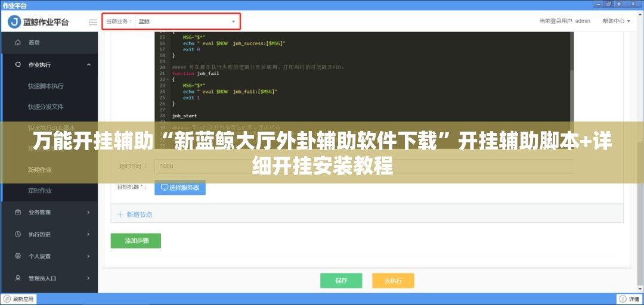This screenshot has width=644, height=305.
Task: Expand the 个人设置 chevron
Action: tap(89, 256)
